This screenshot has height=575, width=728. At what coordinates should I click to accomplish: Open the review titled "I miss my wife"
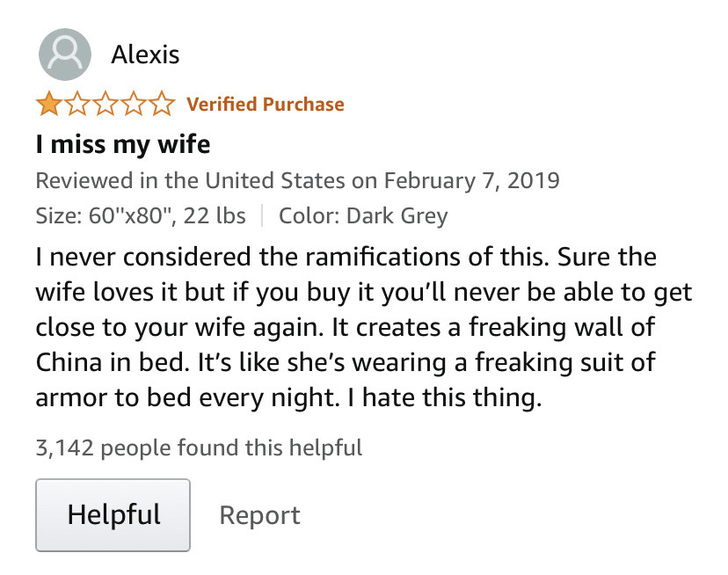122,143
